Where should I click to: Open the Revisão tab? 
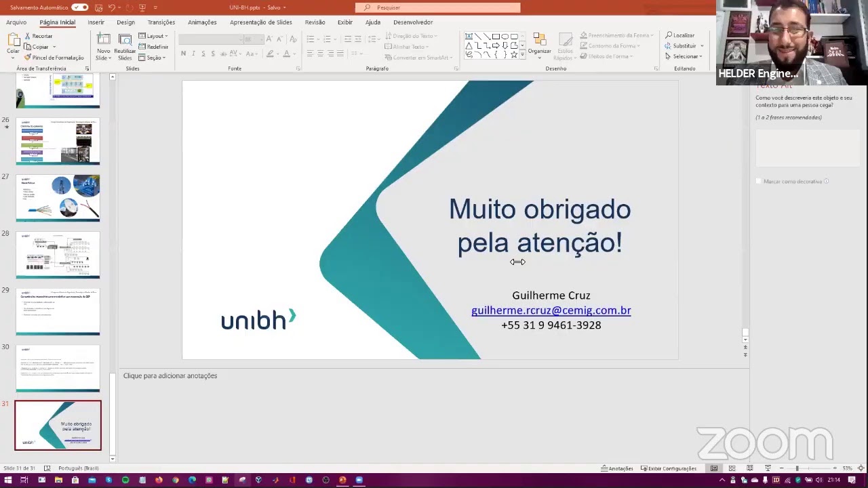[315, 22]
